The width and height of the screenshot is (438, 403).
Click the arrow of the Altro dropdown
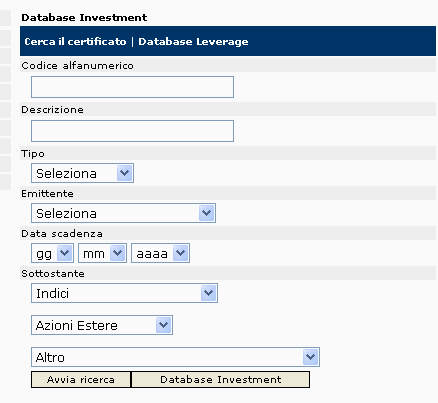[x=311, y=357]
